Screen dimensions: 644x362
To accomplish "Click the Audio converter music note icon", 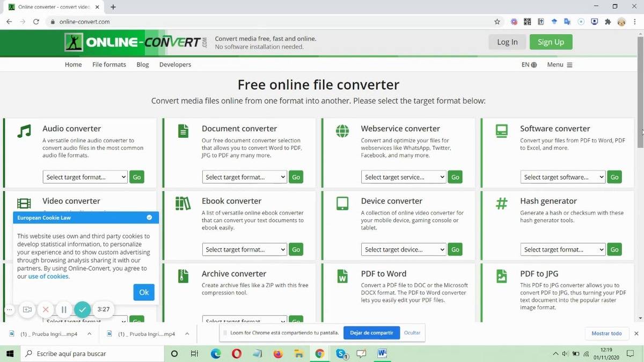I will coord(24,131).
